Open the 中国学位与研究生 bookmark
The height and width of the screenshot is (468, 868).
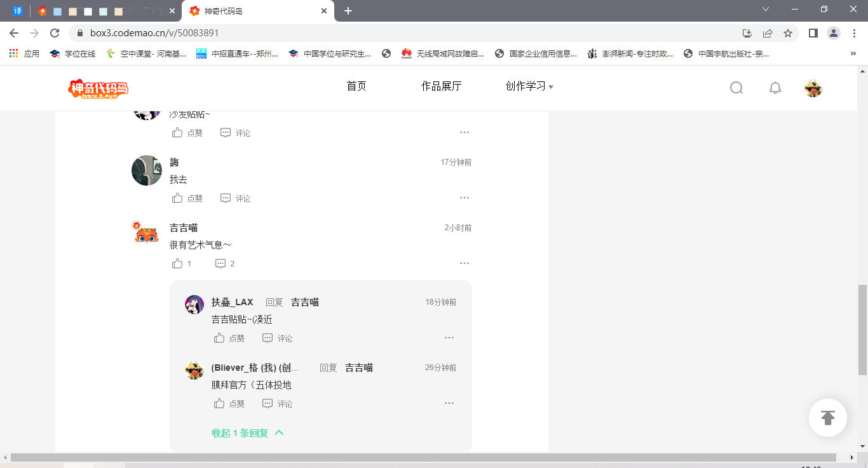pos(330,53)
